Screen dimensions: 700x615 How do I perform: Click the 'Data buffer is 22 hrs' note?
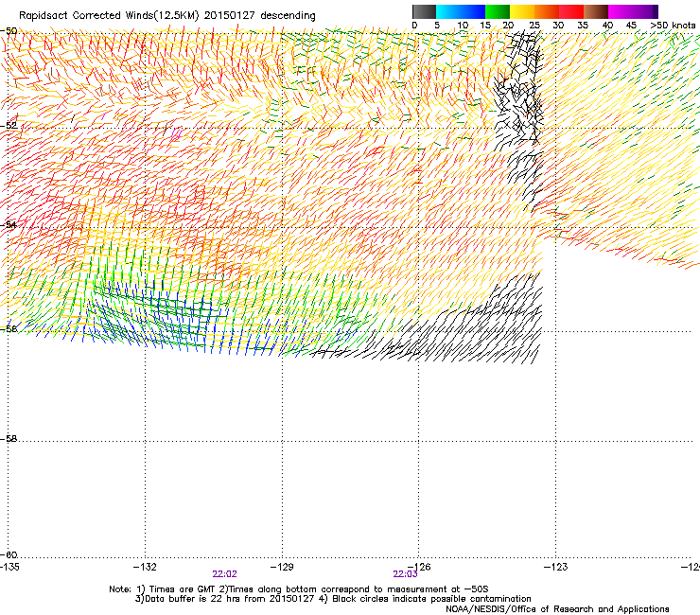click(x=333, y=599)
